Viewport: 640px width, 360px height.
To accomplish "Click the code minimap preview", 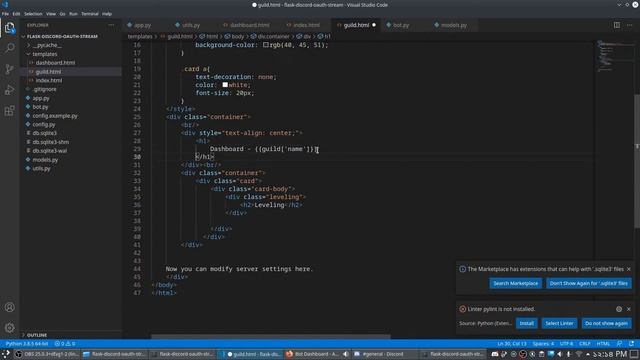I will (615, 57).
